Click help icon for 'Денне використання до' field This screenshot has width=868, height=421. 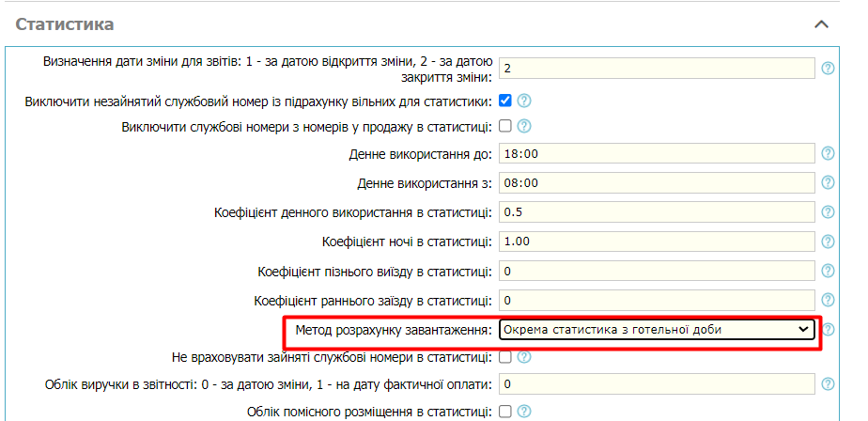coord(828,153)
